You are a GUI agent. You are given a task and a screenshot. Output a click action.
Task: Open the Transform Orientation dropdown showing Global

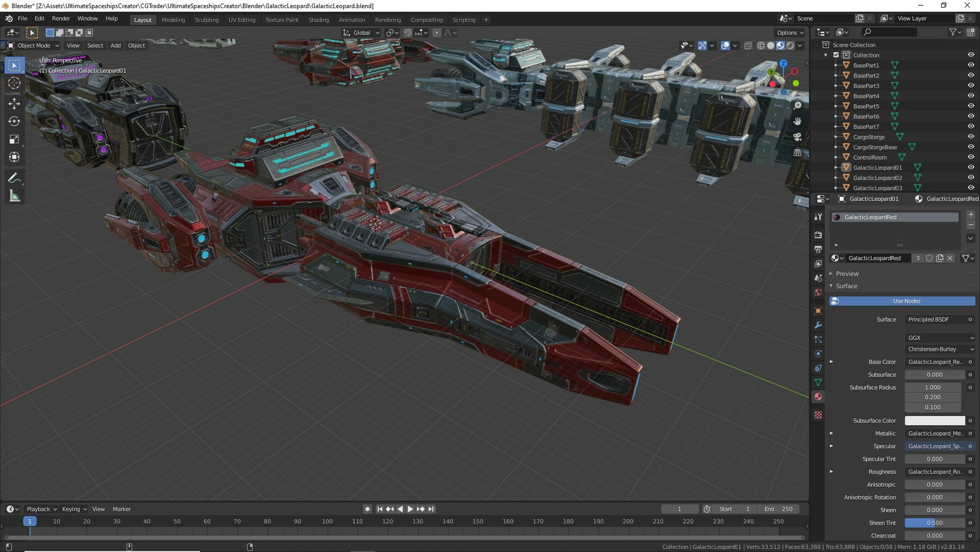click(361, 33)
